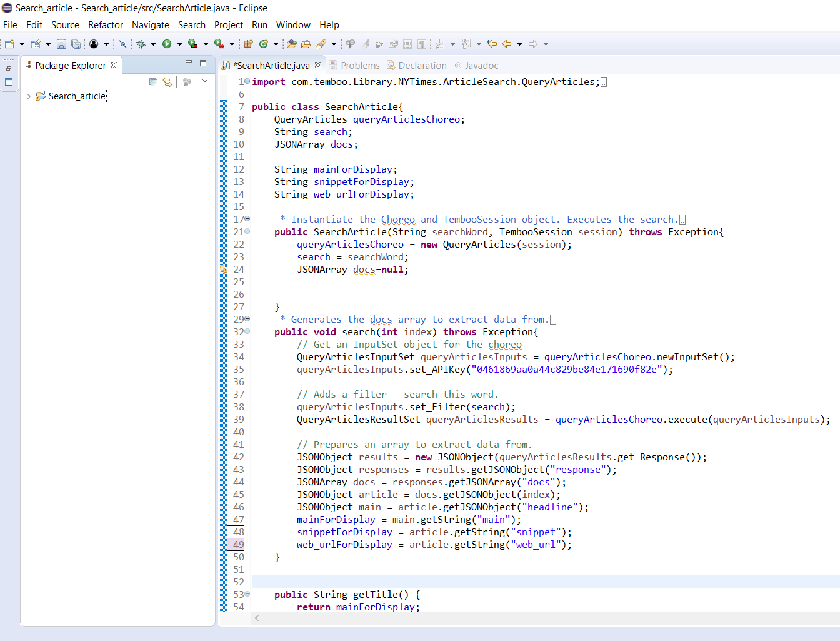840x641 pixels.
Task: Toggle Block Selection Mode icon
Action: 407,44
